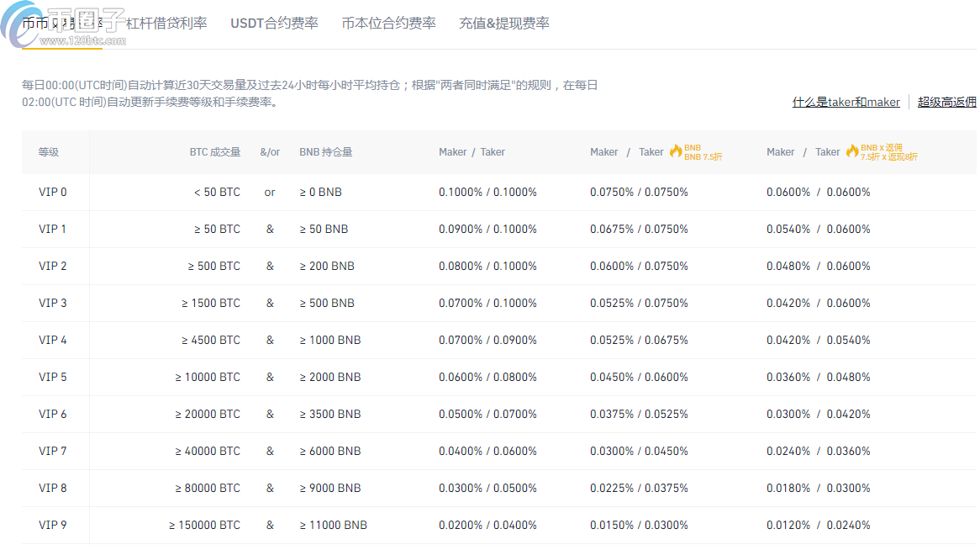The image size is (980, 550).
Task: Click the 0.0120% / 0.0240% fee cell
Action: (818, 525)
